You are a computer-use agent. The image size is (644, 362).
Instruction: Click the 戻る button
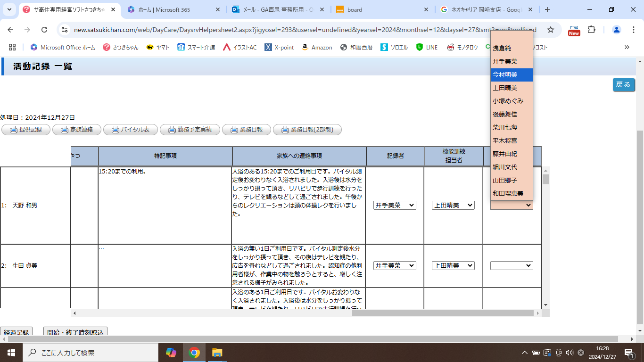tap(623, 85)
